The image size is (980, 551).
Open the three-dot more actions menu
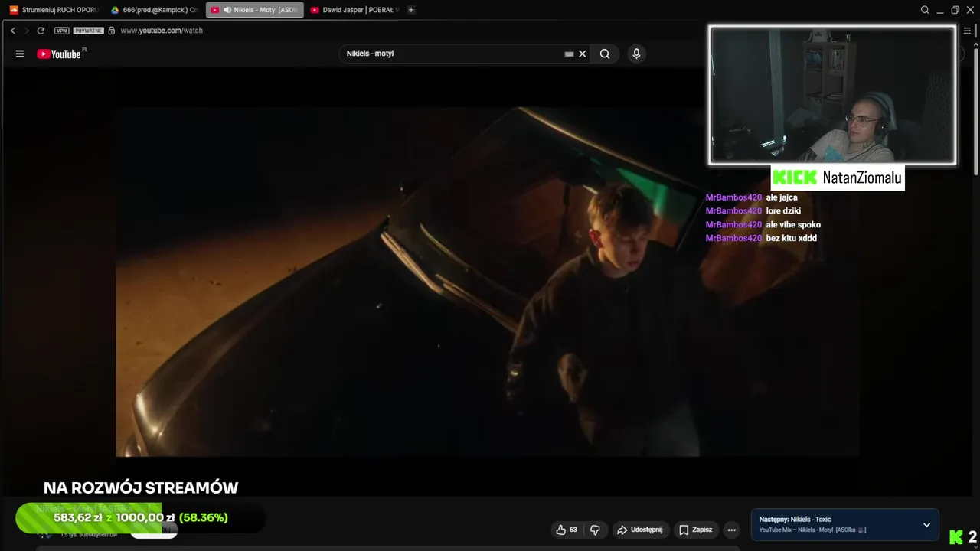(731, 530)
